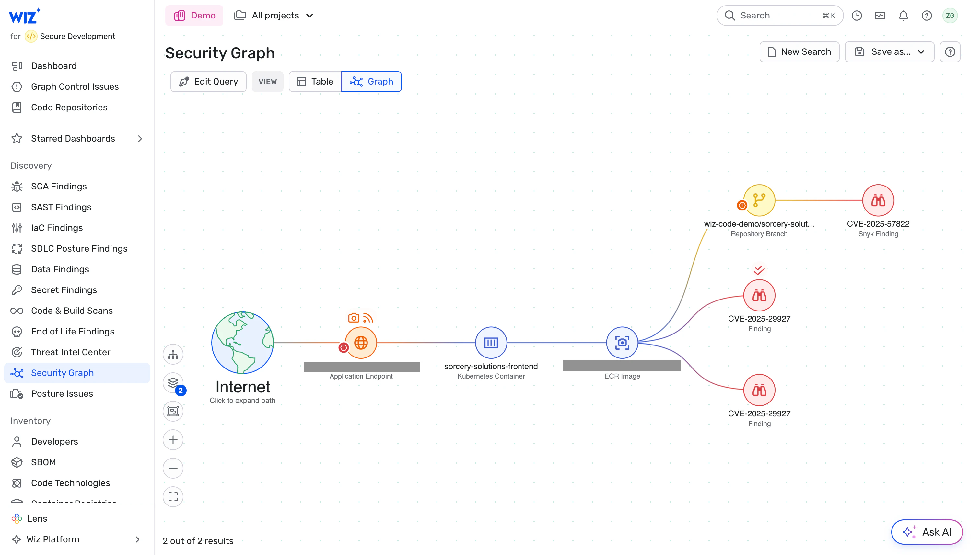Open the hierarchy layout icon
980x555 pixels.
173,355
